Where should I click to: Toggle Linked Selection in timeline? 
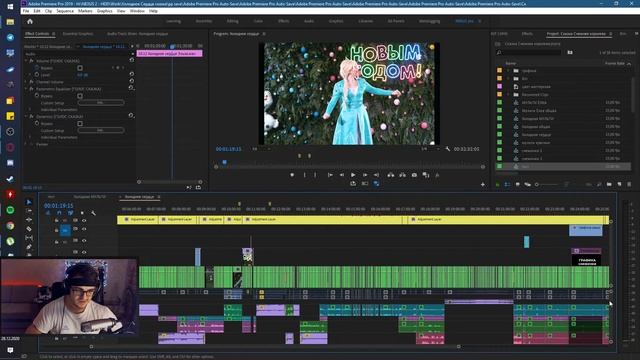[x=71, y=213]
